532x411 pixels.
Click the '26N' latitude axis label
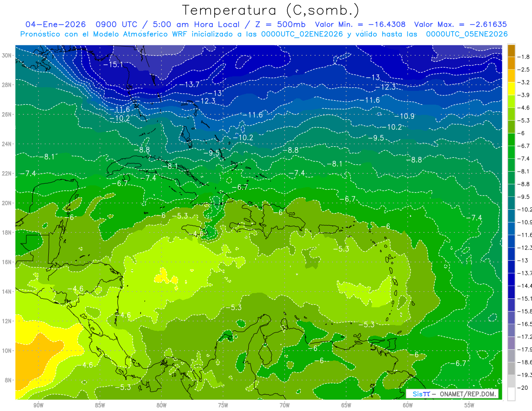point(8,114)
